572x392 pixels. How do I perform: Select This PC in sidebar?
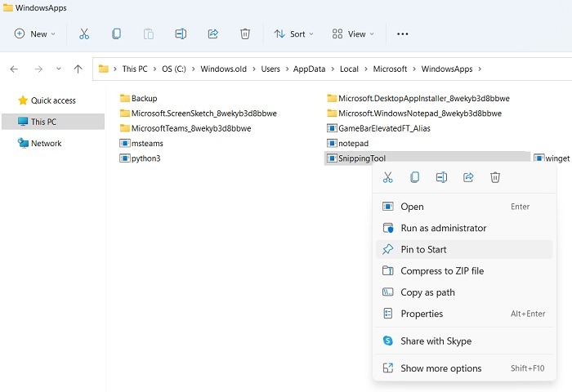pyautogui.click(x=53, y=122)
